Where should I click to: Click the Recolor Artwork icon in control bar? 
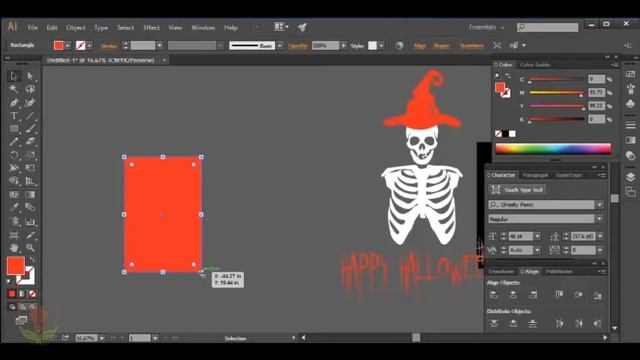click(399, 45)
